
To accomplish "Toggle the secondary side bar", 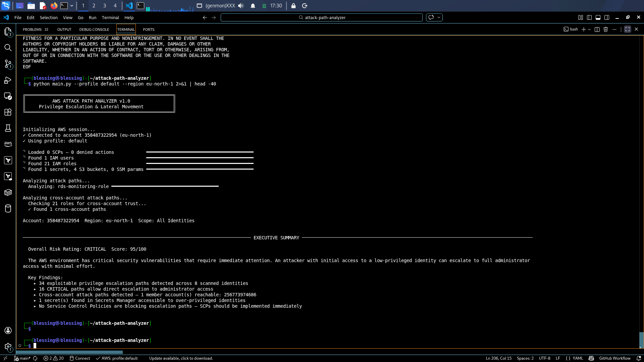I will [x=607, y=17].
